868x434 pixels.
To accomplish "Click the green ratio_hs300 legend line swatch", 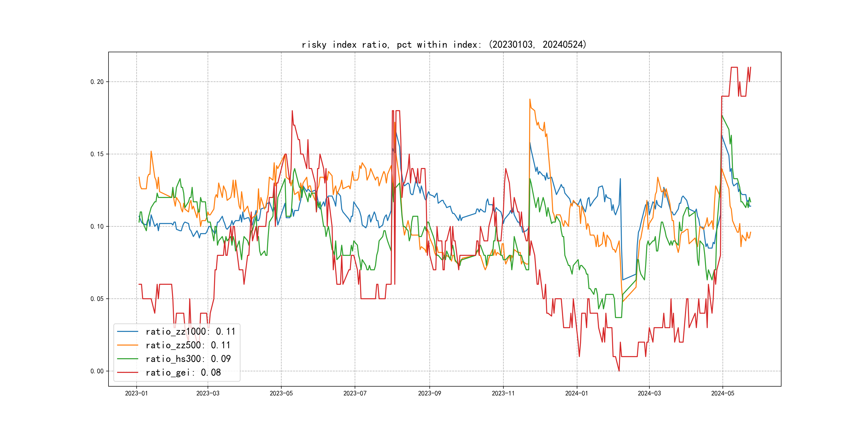I will (127, 359).
